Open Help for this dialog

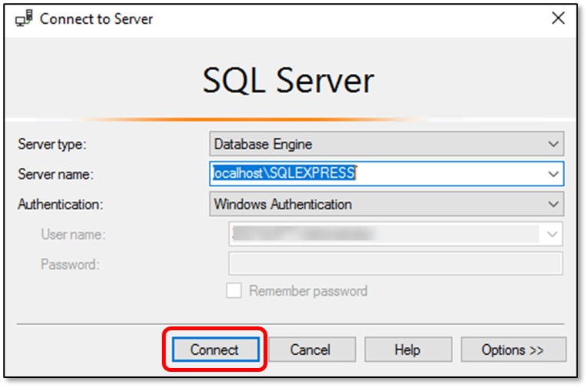(x=408, y=350)
